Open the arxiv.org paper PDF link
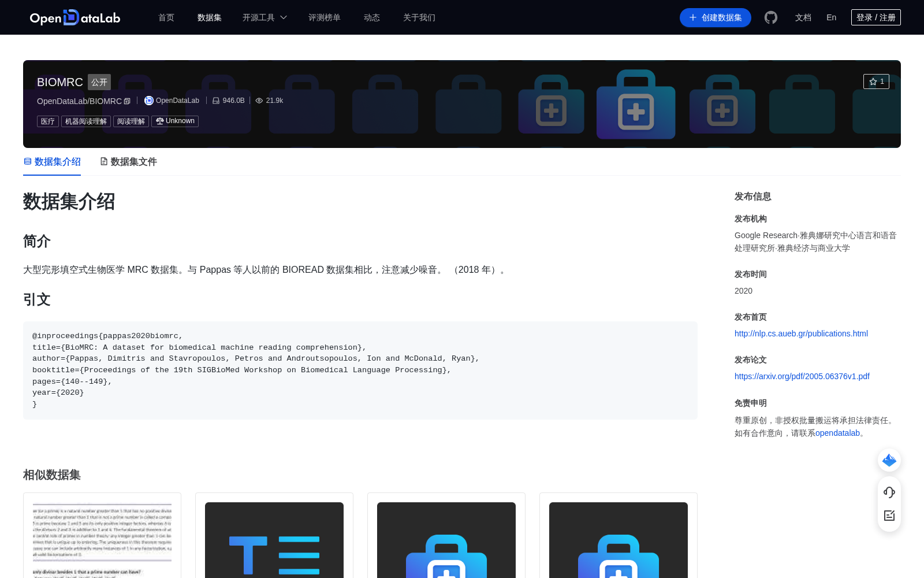Viewport: 924px width, 578px height. coord(802,376)
